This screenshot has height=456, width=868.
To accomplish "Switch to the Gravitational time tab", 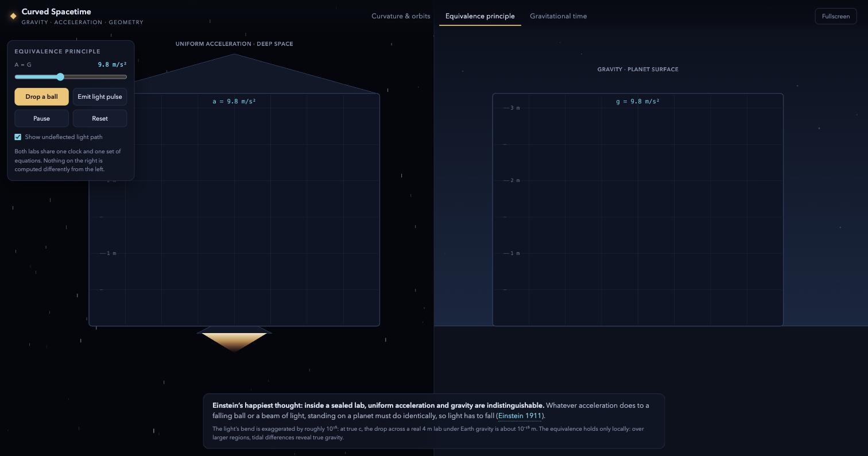I will coord(558,16).
